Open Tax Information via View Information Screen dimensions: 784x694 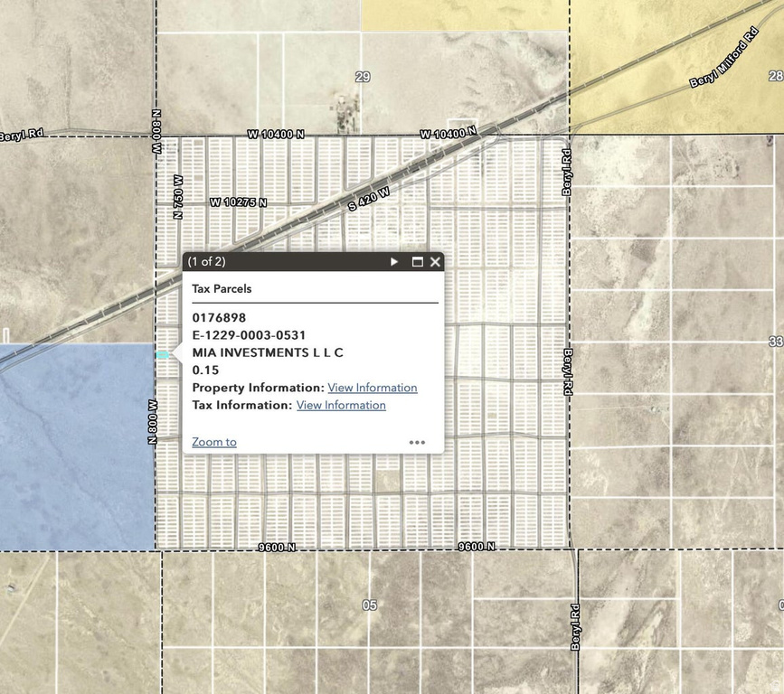tap(341, 405)
